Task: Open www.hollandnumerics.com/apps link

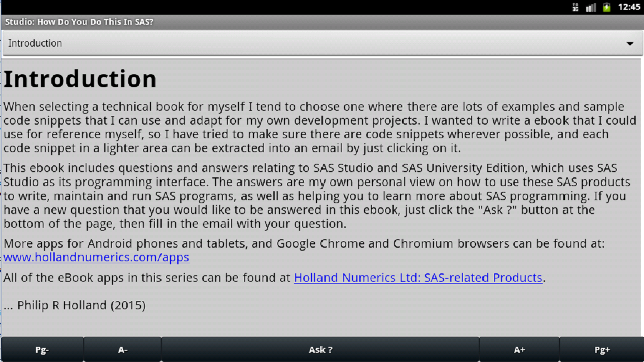Action: click(96, 257)
